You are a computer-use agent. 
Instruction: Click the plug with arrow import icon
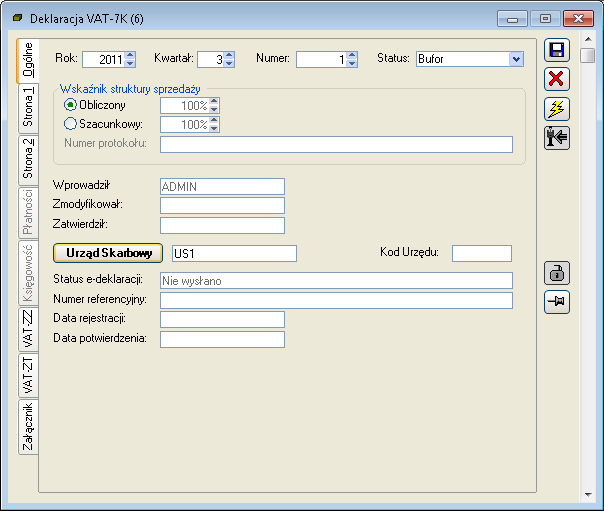click(x=557, y=137)
